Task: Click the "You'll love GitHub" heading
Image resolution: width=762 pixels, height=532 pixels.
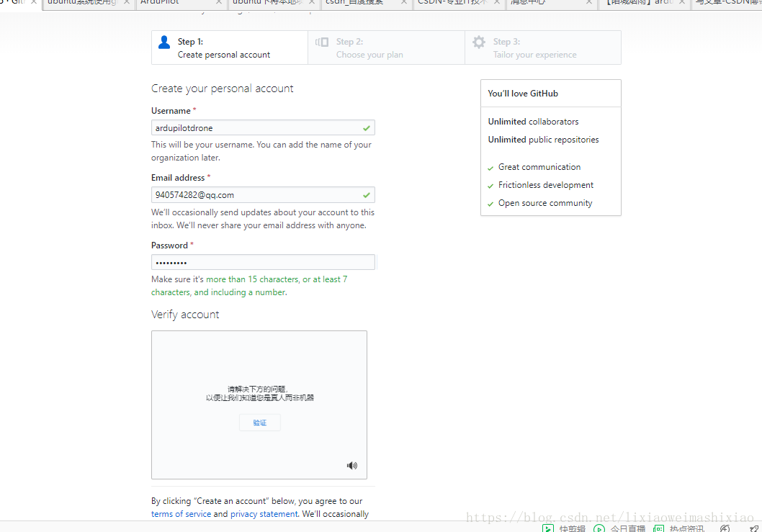Action: point(523,94)
